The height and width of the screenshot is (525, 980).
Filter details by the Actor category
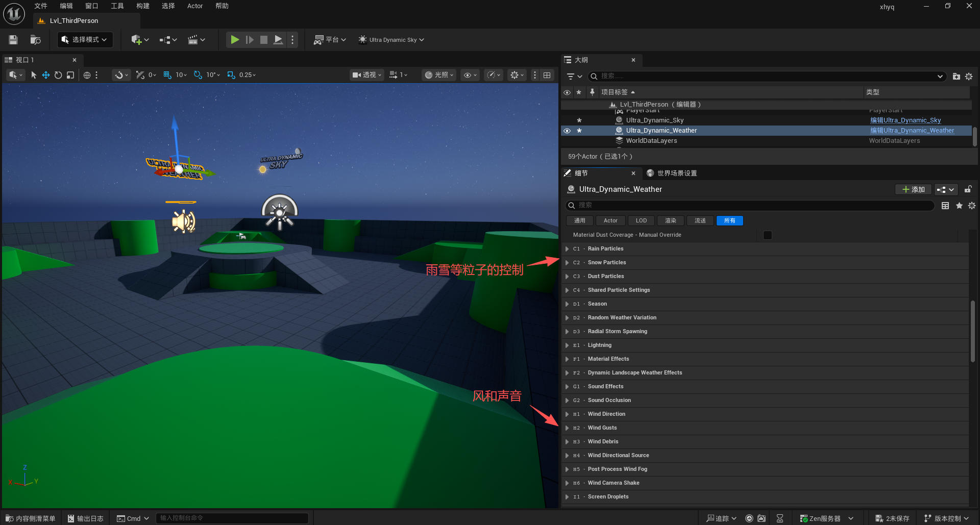[610, 221]
